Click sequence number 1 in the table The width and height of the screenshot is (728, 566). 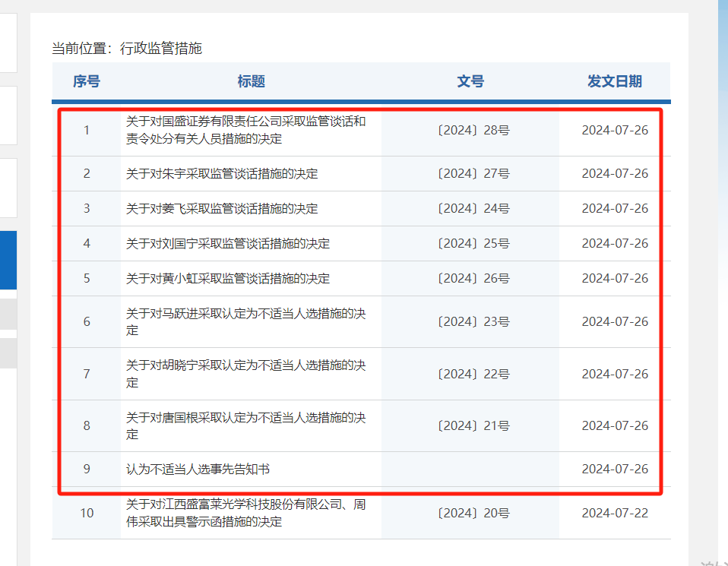(x=87, y=130)
